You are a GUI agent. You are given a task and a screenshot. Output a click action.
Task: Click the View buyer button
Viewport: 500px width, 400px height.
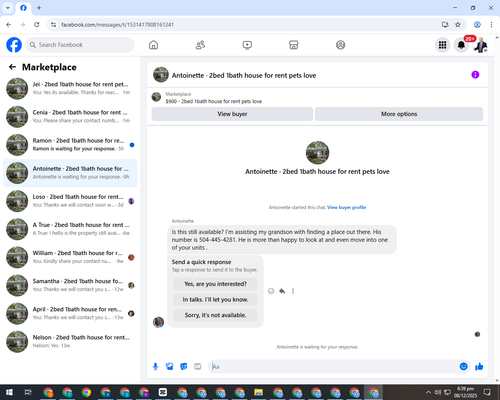232,114
